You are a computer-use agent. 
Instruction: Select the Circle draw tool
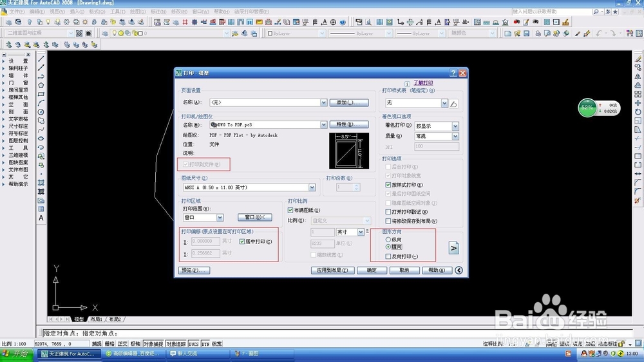pos(41,112)
